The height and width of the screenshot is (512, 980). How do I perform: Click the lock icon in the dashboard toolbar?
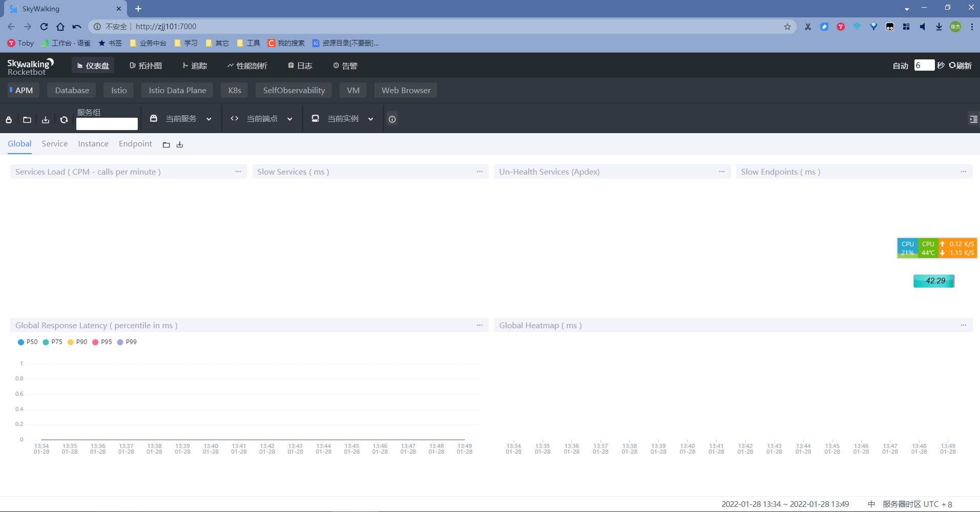8,119
